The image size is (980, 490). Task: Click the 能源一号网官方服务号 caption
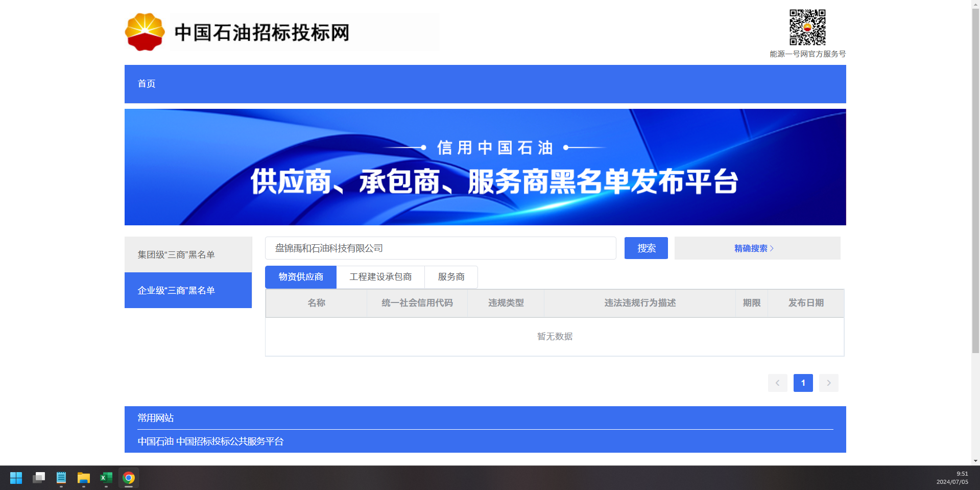click(808, 54)
